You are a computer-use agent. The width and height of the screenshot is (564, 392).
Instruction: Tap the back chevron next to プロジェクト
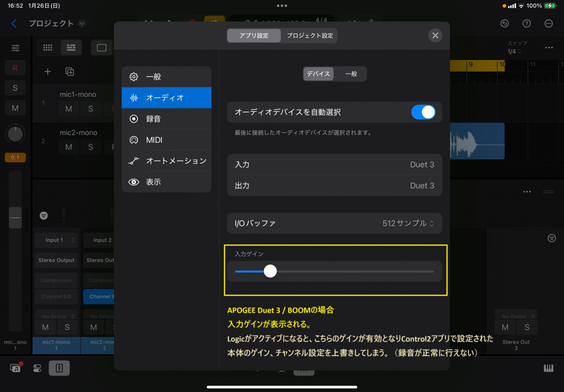(x=14, y=23)
